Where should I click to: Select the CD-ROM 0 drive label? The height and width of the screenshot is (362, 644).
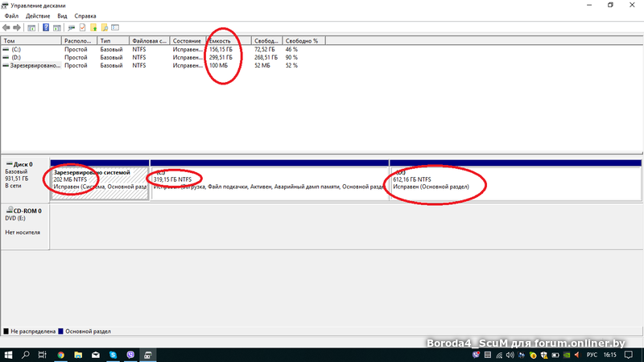click(x=25, y=226)
